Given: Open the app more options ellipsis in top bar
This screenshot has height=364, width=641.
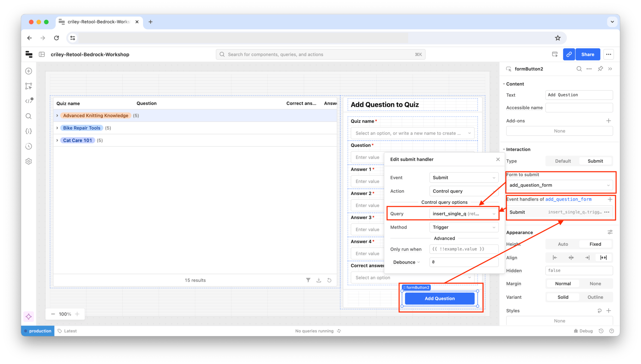Looking at the screenshot, I should pyautogui.click(x=609, y=54).
